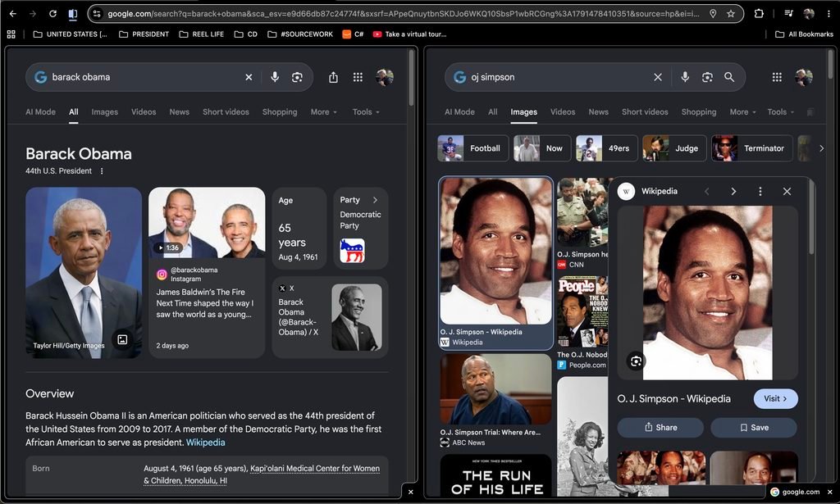Expand the Tools dropdown in the right pane
Screen dimensions: 840x504
[781, 111]
